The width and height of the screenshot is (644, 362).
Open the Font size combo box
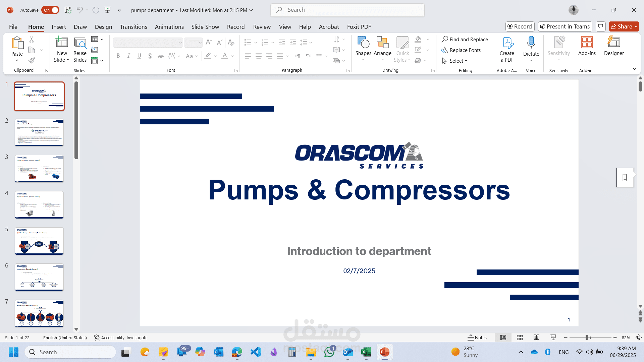(x=193, y=43)
